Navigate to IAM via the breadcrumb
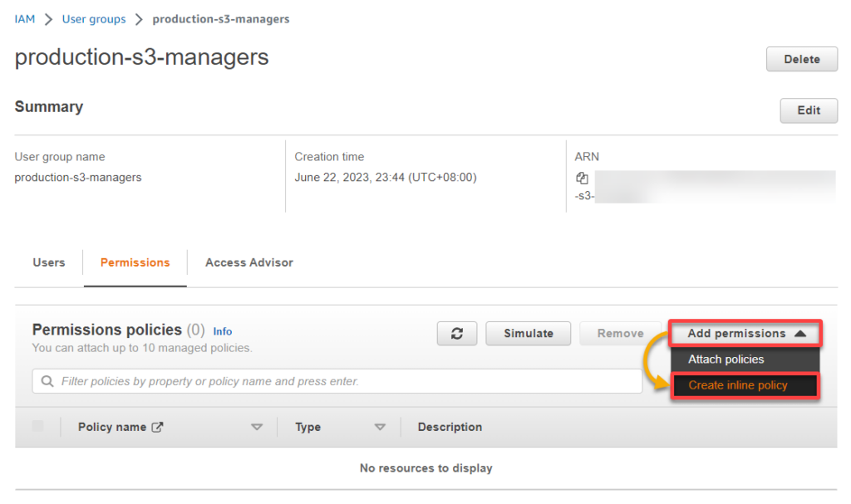Screen dimensions: 851x504 [x=24, y=18]
